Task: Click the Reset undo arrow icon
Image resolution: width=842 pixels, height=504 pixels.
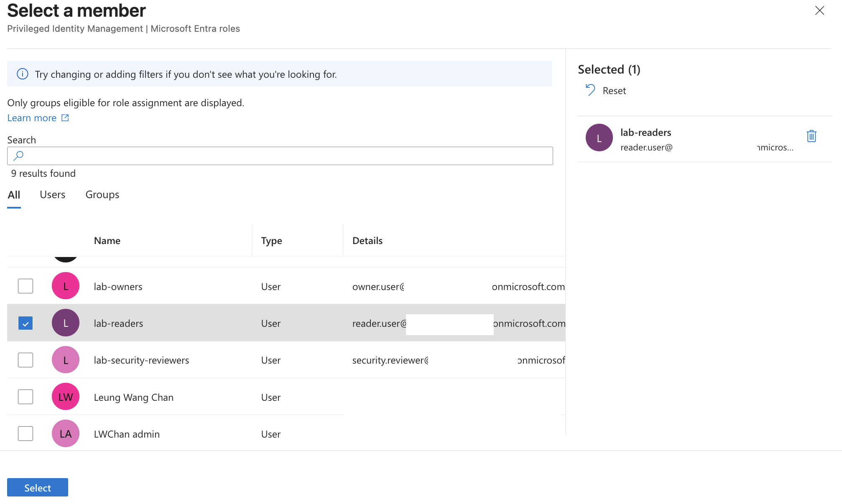Action: pyautogui.click(x=590, y=90)
